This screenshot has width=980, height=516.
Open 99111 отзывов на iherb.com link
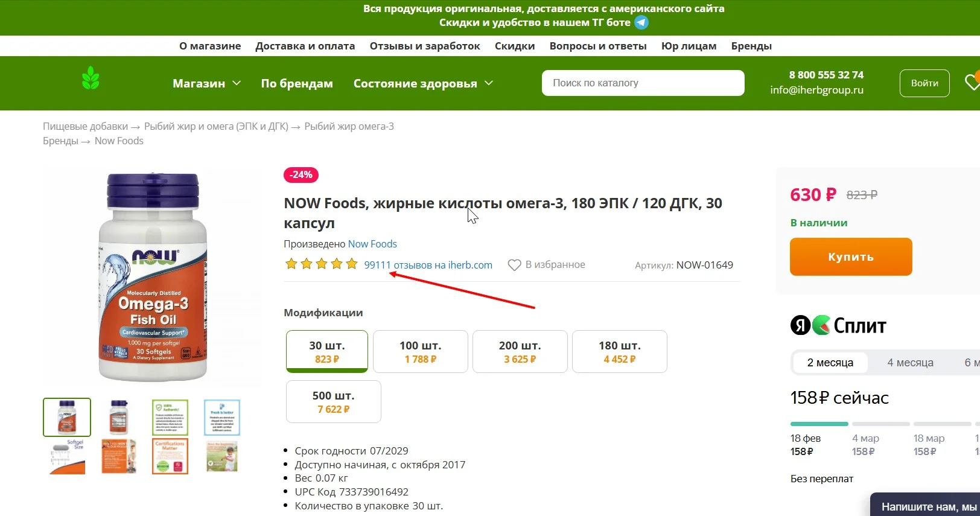coord(428,265)
